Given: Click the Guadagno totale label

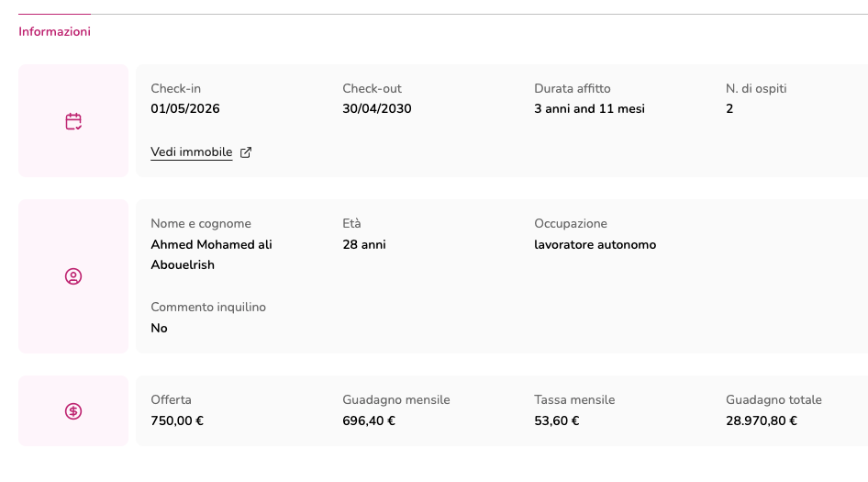Looking at the screenshot, I should pyautogui.click(x=773, y=400).
